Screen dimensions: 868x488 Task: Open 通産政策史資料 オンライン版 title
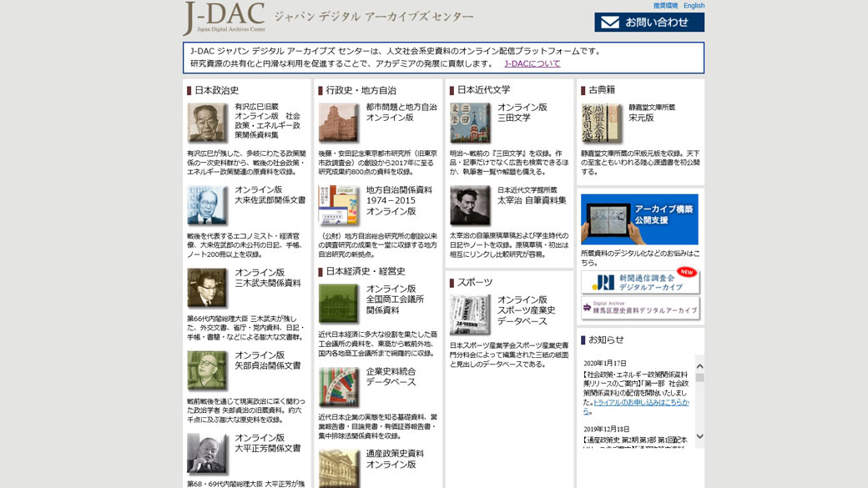[x=395, y=459]
